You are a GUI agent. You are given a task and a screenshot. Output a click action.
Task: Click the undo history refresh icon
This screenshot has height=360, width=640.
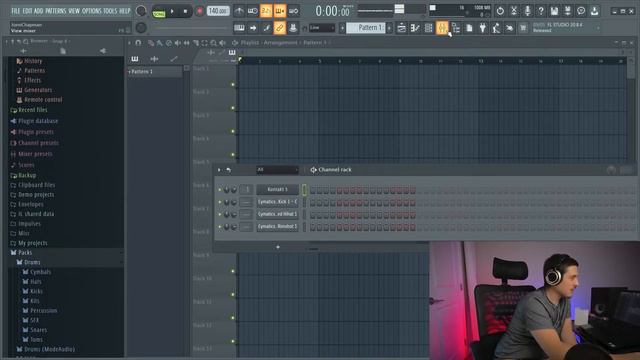(x=500, y=11)
